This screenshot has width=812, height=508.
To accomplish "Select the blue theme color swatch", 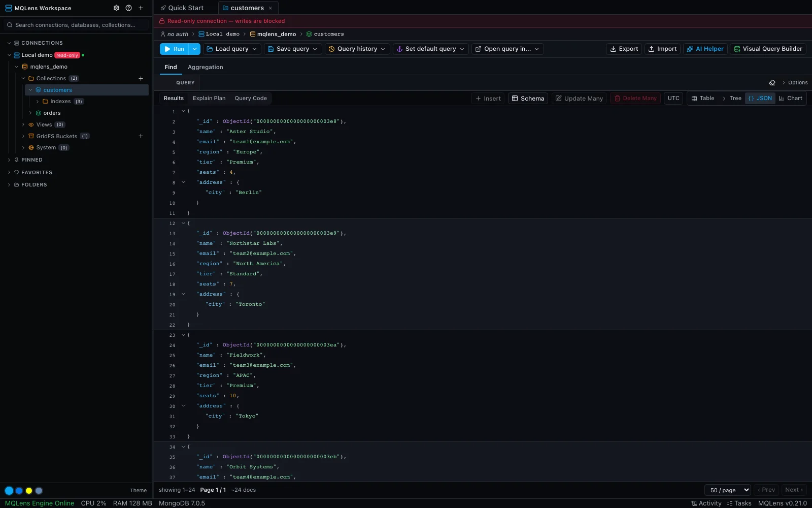I will click(x=19, y=491).
